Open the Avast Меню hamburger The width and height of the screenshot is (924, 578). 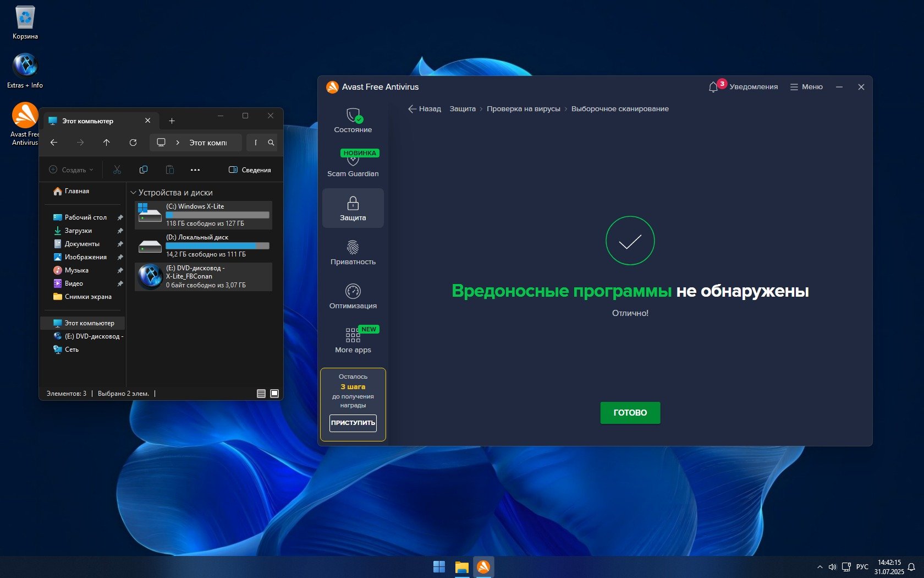(806, 87)
